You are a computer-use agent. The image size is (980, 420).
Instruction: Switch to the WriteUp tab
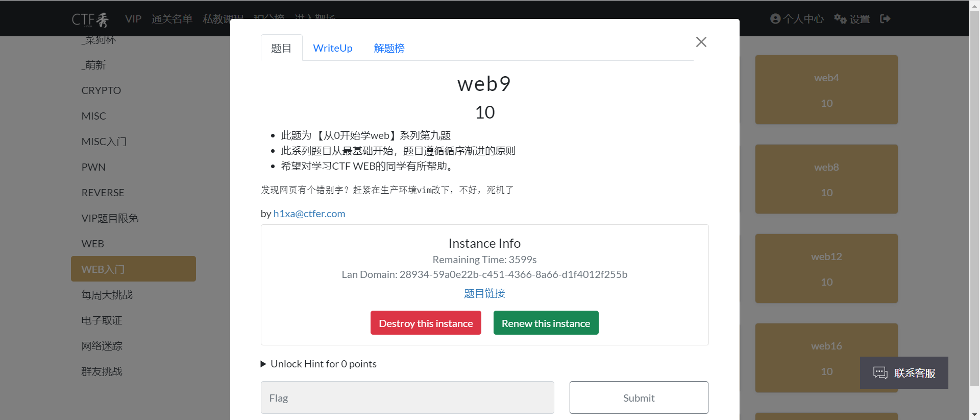(x=333, y=48)
